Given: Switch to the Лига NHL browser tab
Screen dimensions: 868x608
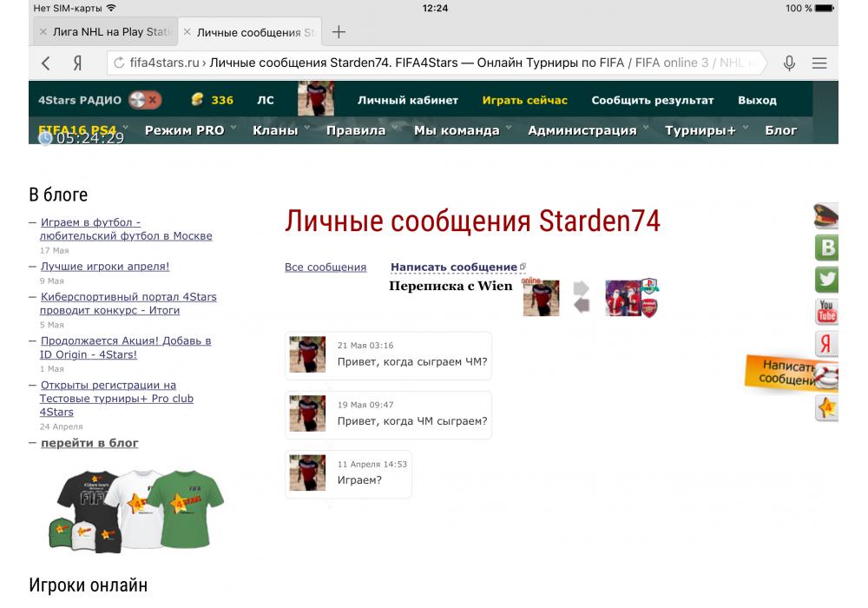Looking at the screenshot, I should [x=104, y=32].
